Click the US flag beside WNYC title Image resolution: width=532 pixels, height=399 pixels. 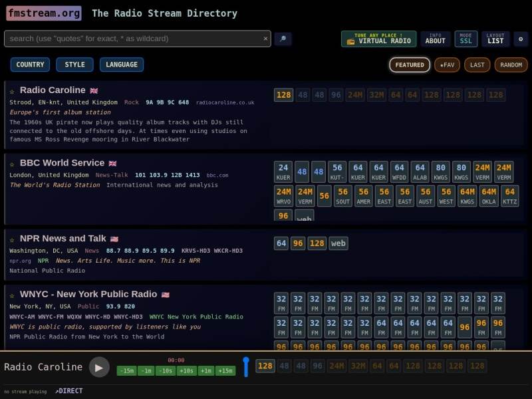(165, 295)
